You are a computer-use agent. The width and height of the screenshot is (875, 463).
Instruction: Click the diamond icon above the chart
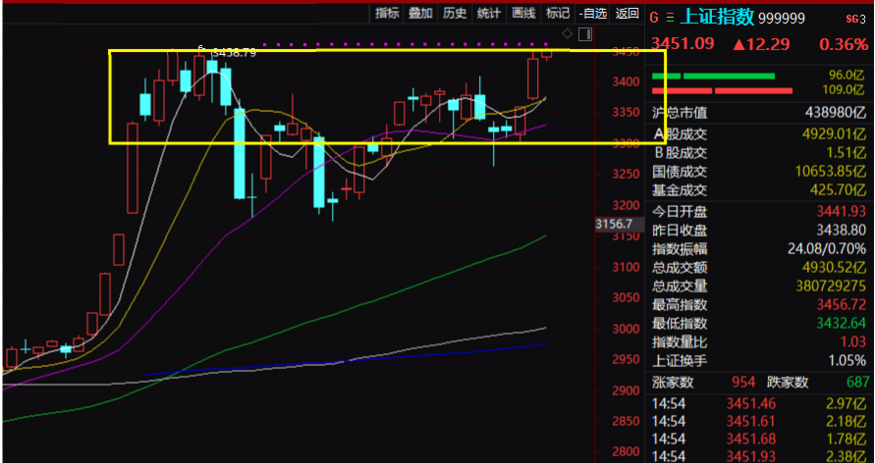pos(567,34)
